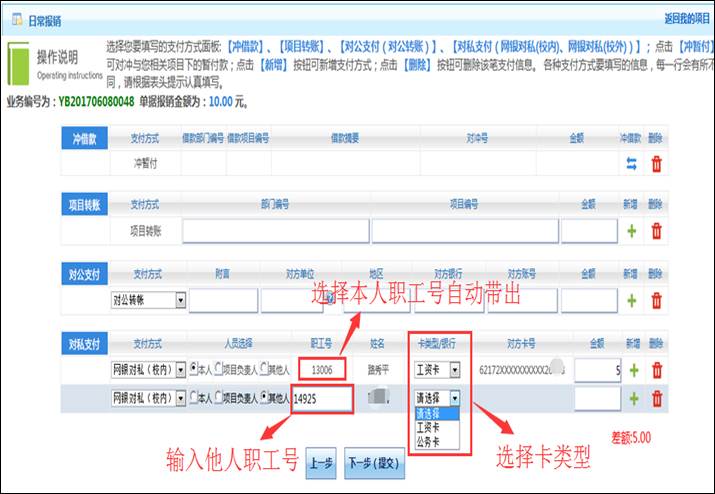Delete the 项目转账 row with trash icon
The image size is (715, 494).
(x=656, y=231)
